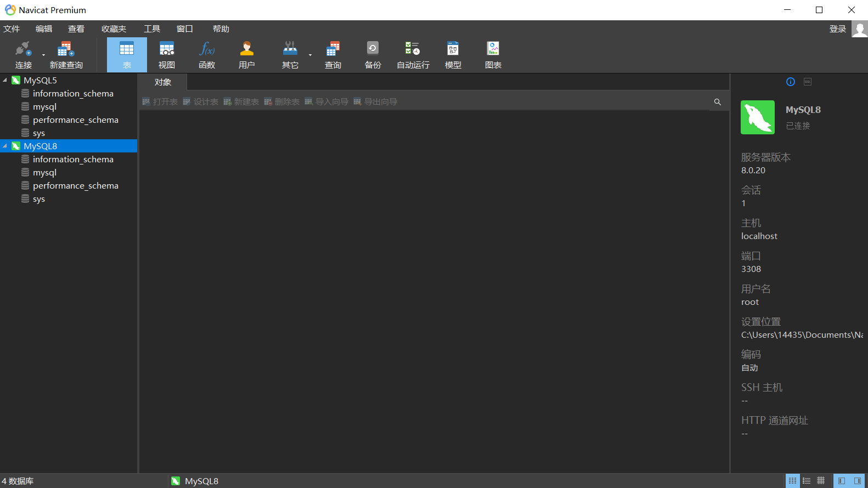
Task: Open the Tools (工具) menu
Action: (152, 29)
